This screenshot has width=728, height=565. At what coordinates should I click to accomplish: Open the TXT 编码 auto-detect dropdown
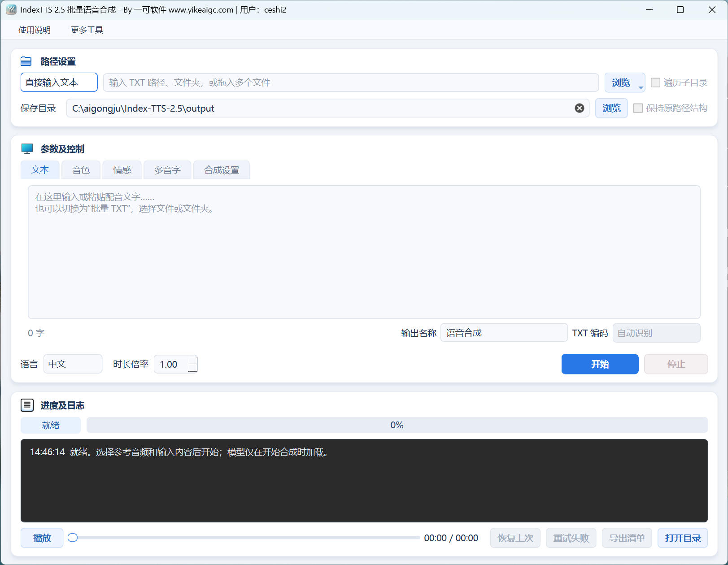[x=656, y=333]
